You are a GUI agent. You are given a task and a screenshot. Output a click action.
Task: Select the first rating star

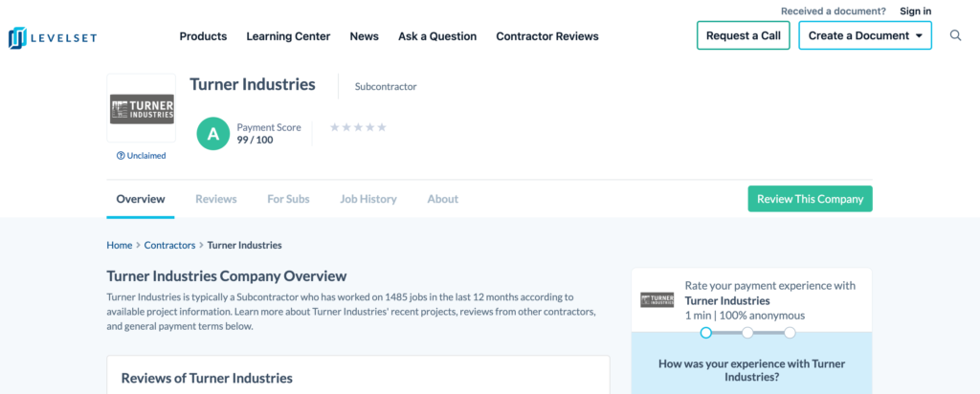pos(334,127)
